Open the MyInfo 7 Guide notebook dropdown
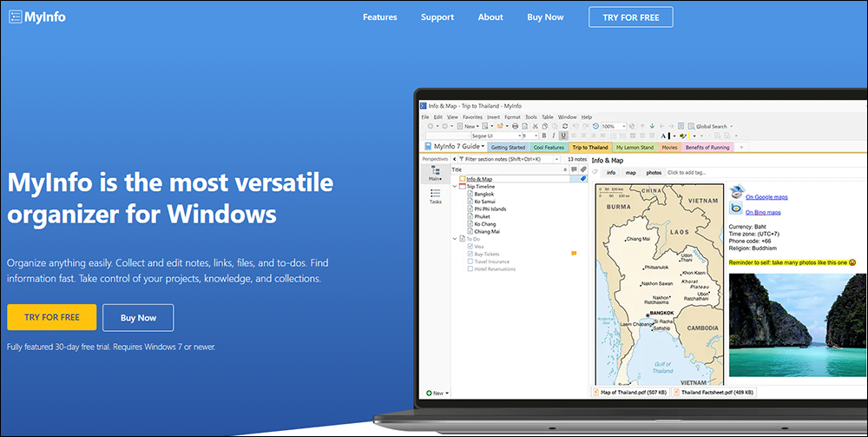 483,146
